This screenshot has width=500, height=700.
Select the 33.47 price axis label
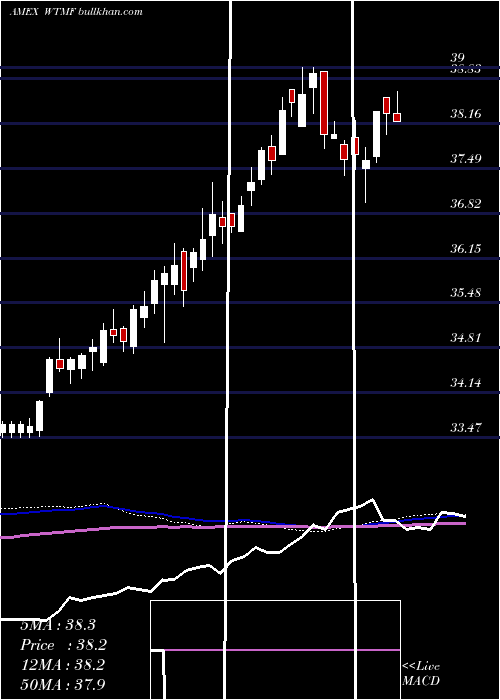[x=466, y=428]
